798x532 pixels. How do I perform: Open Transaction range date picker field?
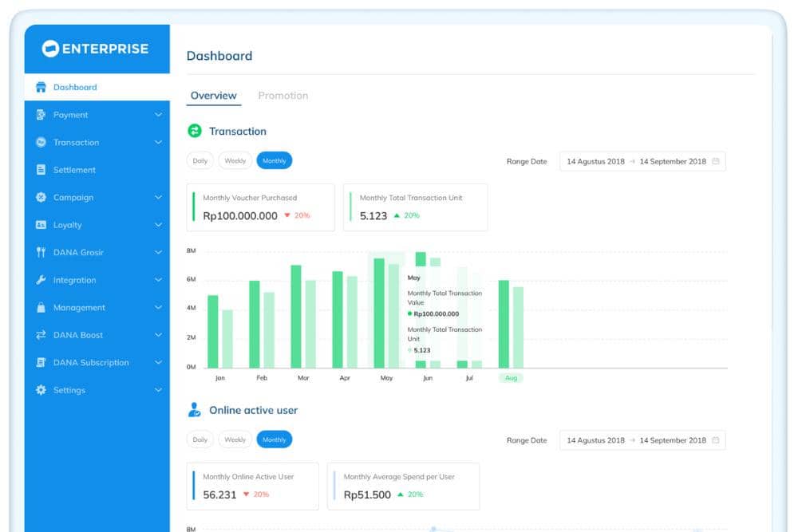pyautogui.click(x=642, y=161)
